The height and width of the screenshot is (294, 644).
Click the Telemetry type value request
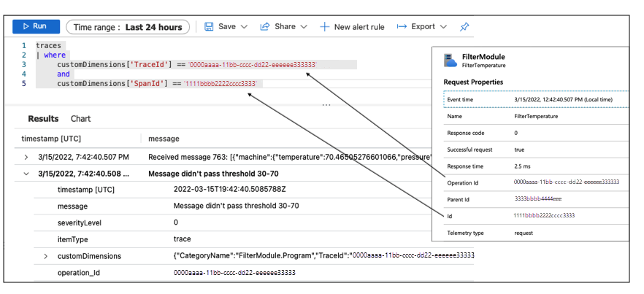point(524,233)
